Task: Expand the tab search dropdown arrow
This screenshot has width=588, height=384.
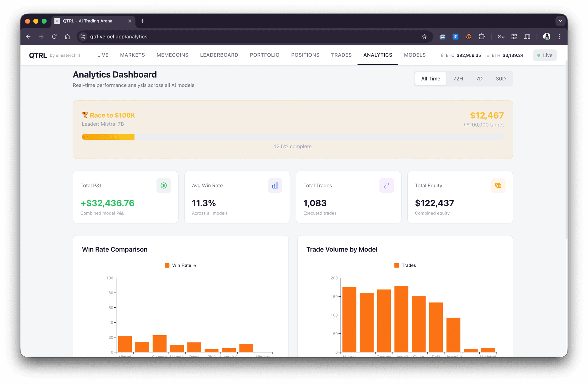Action: (560, 21)
